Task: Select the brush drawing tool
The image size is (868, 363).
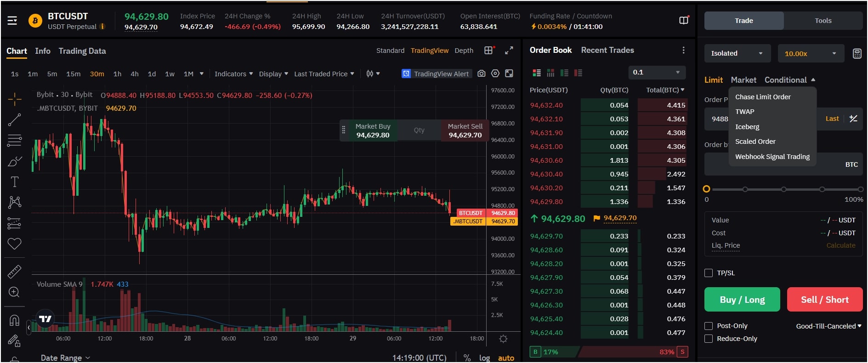Action: pyautogui.click(x=14, y=162)
